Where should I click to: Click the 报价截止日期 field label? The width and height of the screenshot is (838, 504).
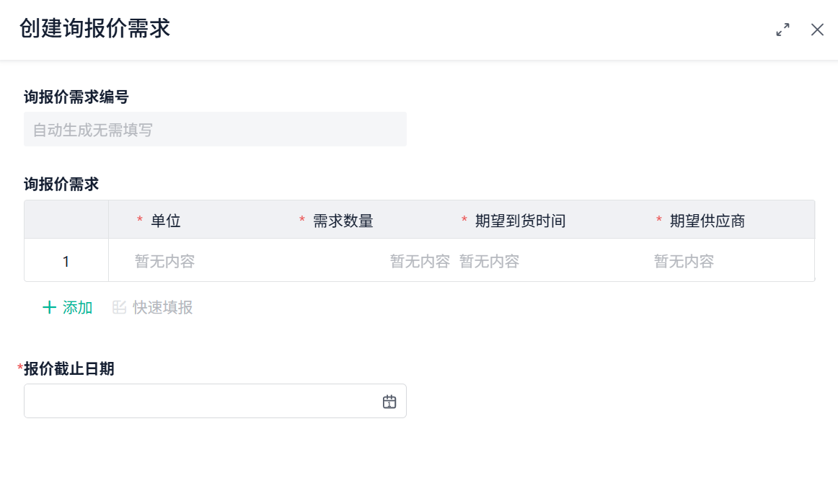(x=69, y=369)
